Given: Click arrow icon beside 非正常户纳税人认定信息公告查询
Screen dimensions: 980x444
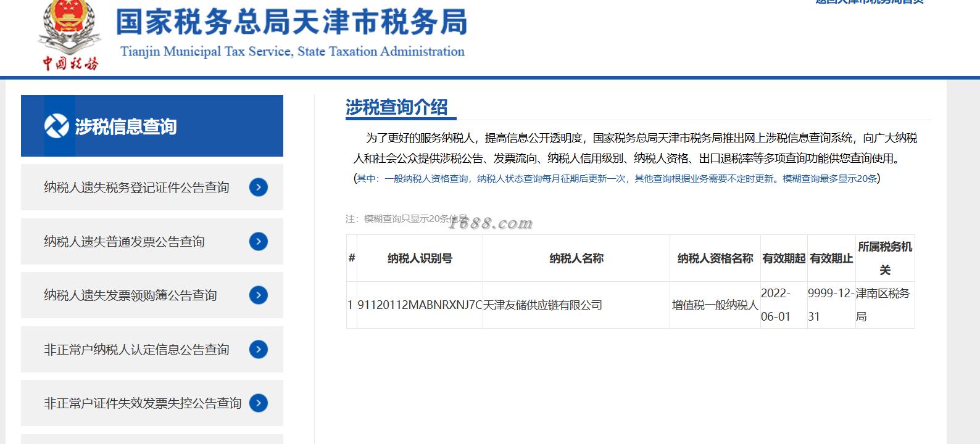Looking at the screenshot, I should coord(259,350).
